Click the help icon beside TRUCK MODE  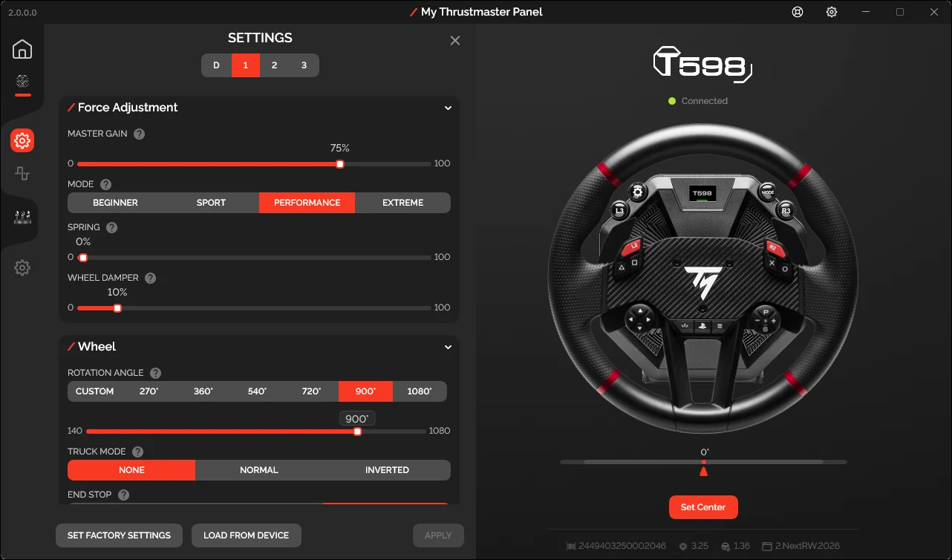[x=137, y=452]
